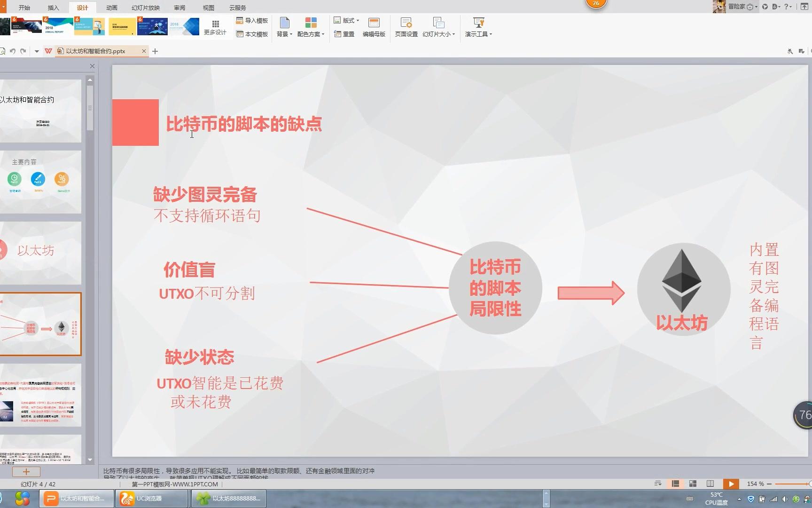Apply the 2018 Annual Report design template
This screenshot has height=508, width=812.
pyautogui.click(x=57, y=26)
